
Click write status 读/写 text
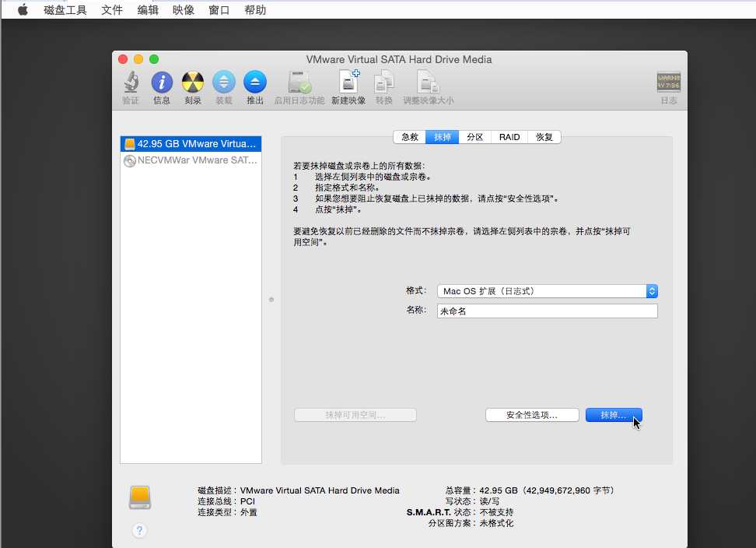pos(489,502)
